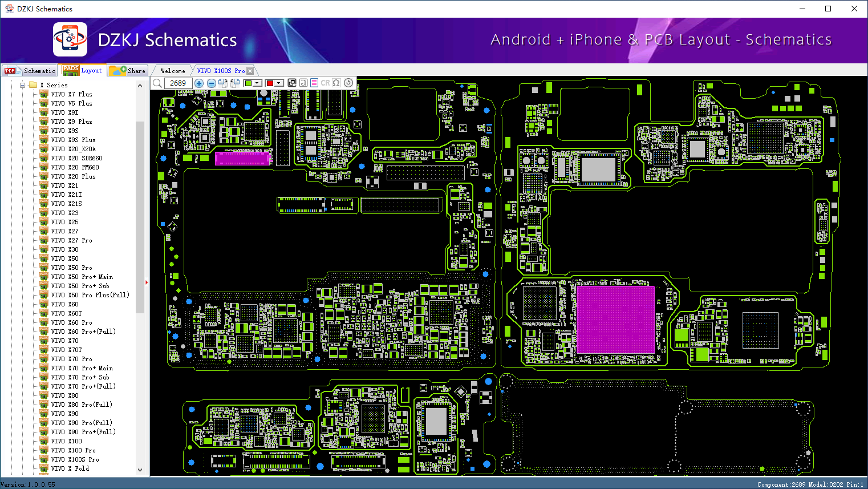Select VIVO X21 in the tree
Screen dimensions: 868x489
tap(64, 185)
